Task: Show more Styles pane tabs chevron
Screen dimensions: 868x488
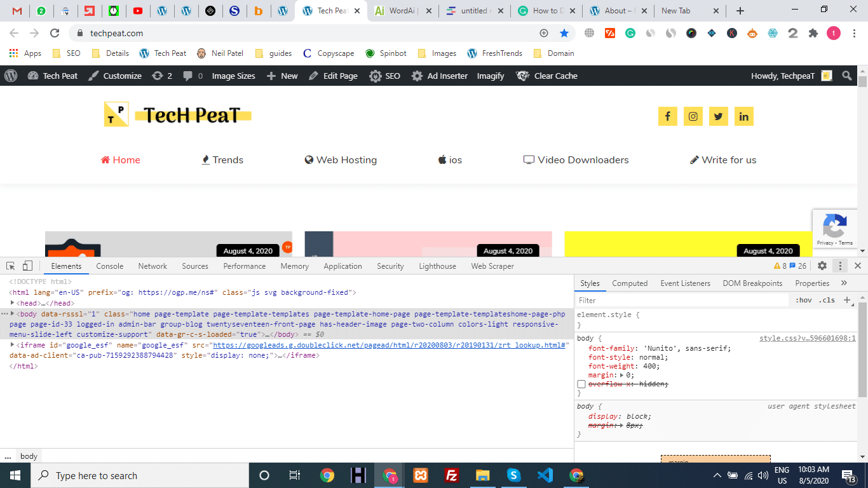Action: coord(844,283)
